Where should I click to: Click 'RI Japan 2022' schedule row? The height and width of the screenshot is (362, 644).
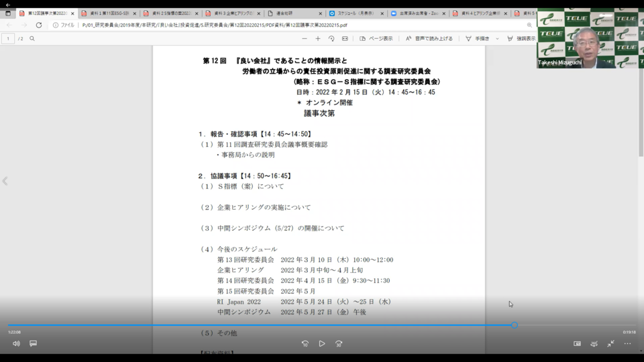(305, 302)
